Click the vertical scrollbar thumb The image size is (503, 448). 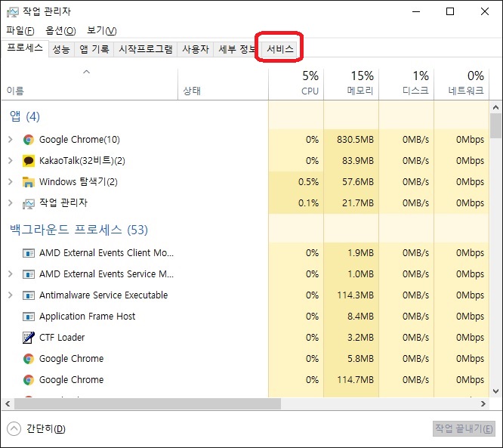(x=495, y=126)
